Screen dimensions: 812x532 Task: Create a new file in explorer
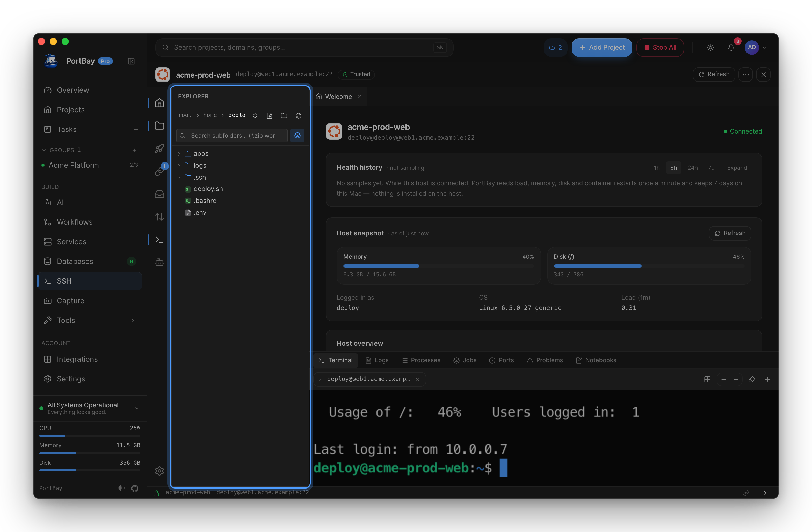(x=270, y=116)
